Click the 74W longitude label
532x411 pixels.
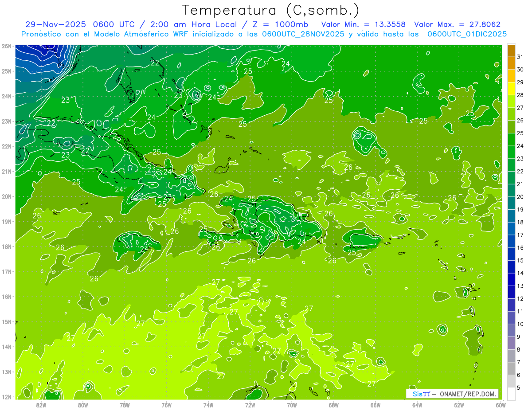click(208, 405)
